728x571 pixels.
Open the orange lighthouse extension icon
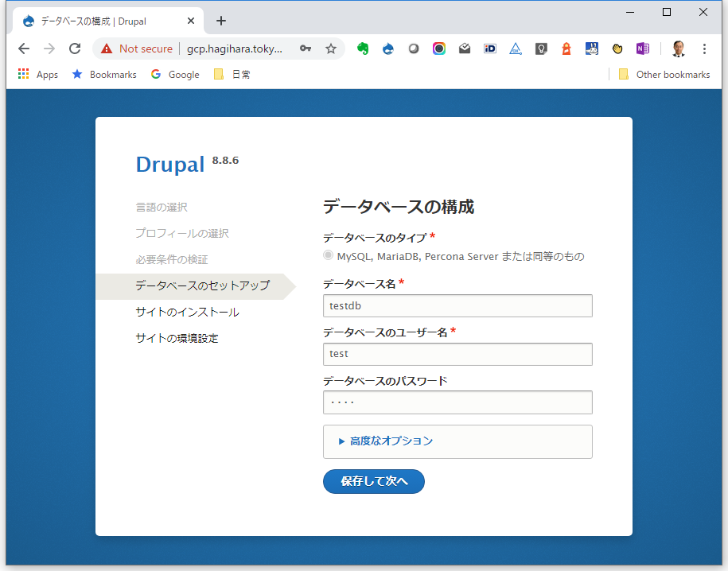tap(566, 49)
